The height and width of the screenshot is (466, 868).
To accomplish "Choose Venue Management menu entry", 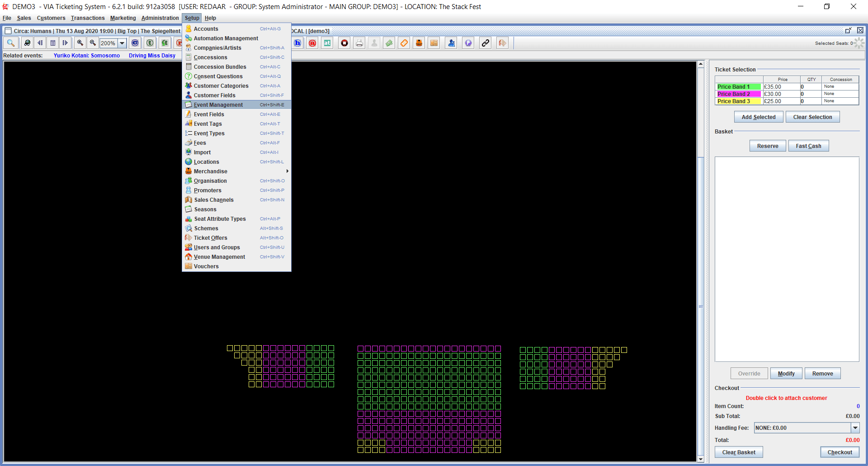I will tap(219, 257).
